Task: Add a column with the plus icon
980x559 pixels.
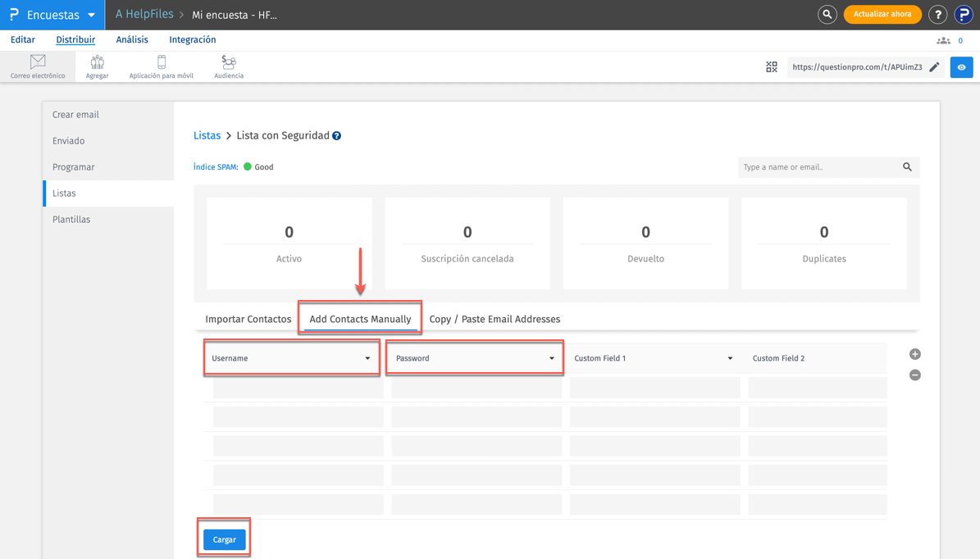Action: 914,354
